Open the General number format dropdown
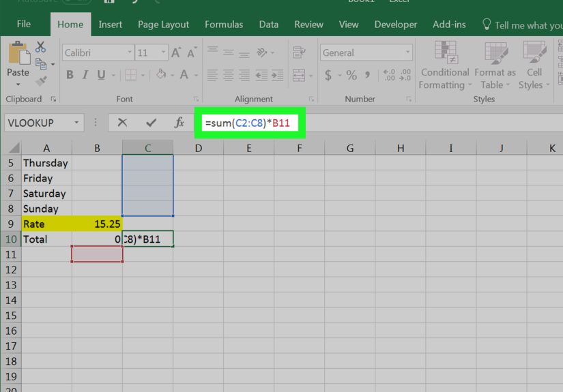 pos(407,52)
